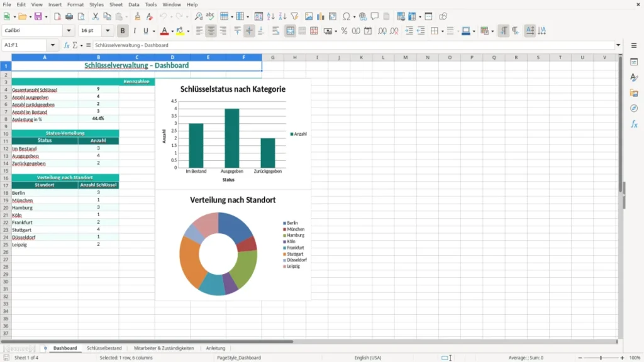Click zoom out minus button
644x362 pixels.
[x=580, y=358]
